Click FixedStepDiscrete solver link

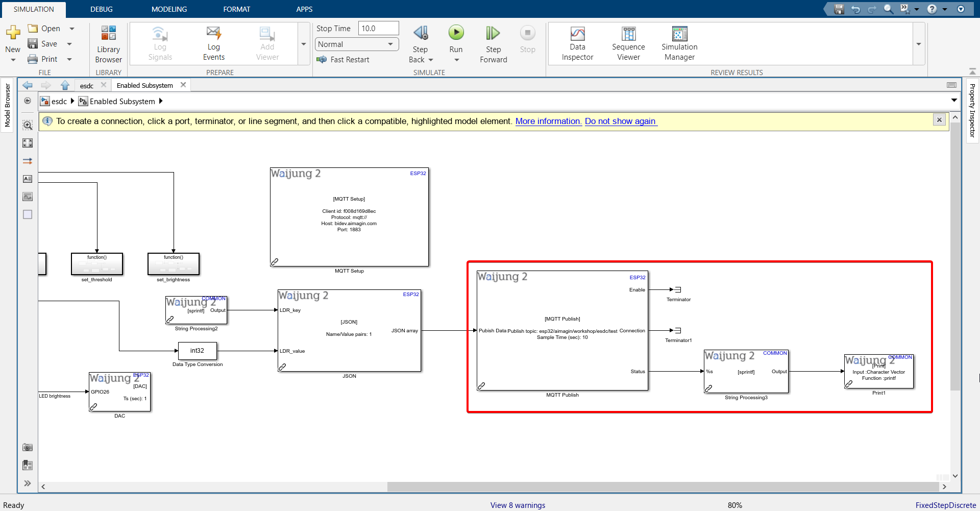coord(945,505)
